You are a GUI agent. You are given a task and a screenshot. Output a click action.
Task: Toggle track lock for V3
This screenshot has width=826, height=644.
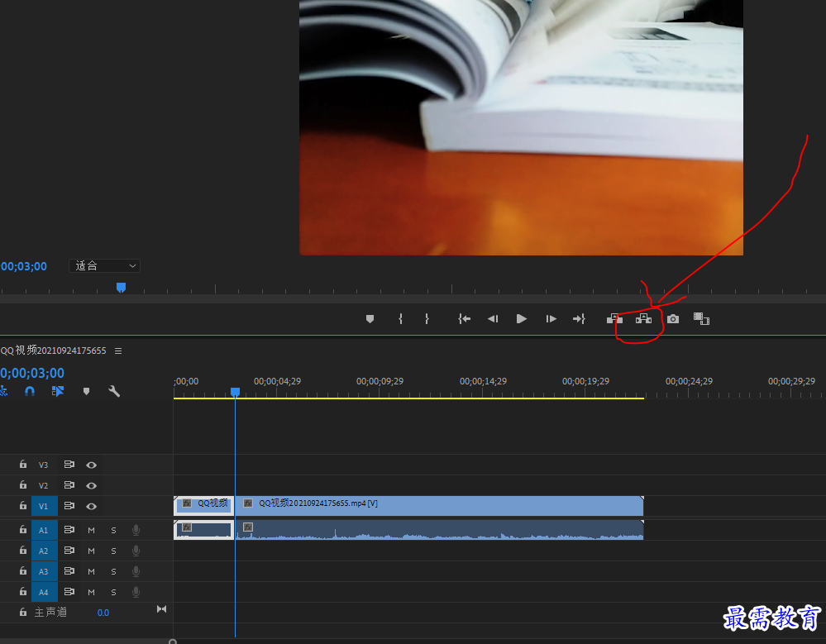click(x=22, y=464)
